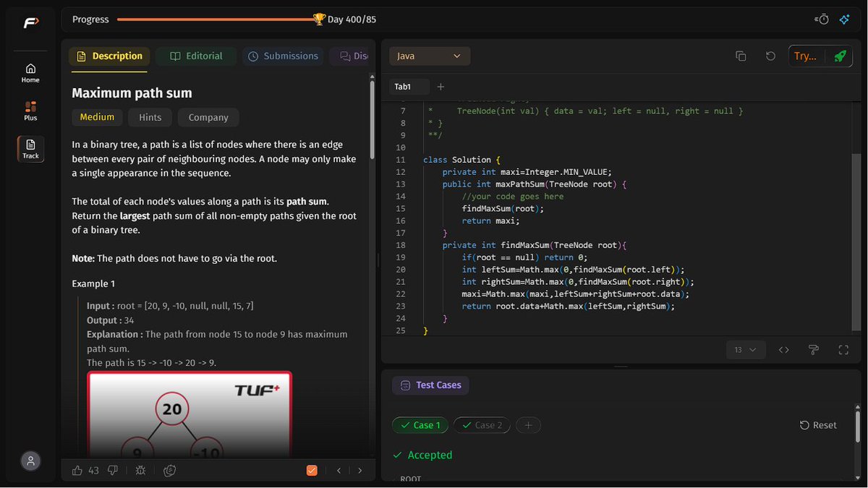This screenshot has height=488, width=868.
Task: Click code line 23 return statement
Action: [x=569, y=306]
